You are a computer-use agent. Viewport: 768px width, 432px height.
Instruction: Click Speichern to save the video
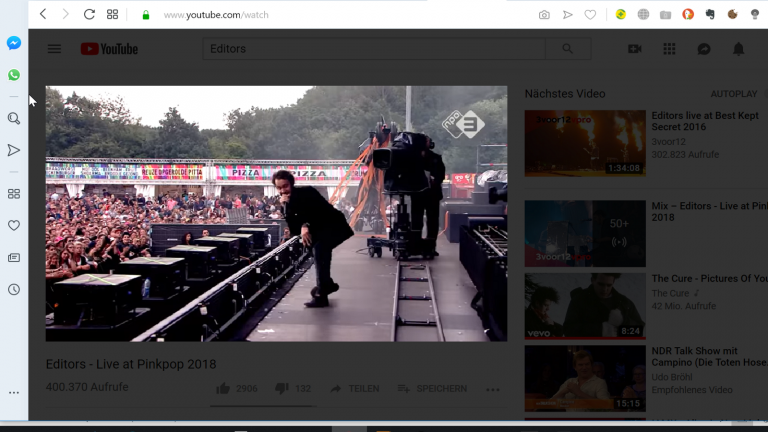(x=432, y=388)
